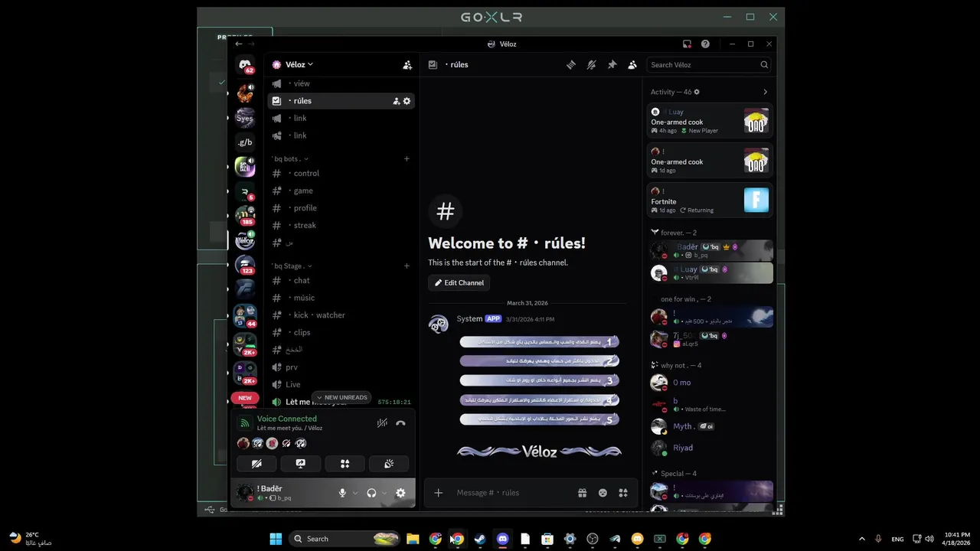Invite people to the Véloz server
980x551 pixels.
pyautogui.click(x=407, y=65)
